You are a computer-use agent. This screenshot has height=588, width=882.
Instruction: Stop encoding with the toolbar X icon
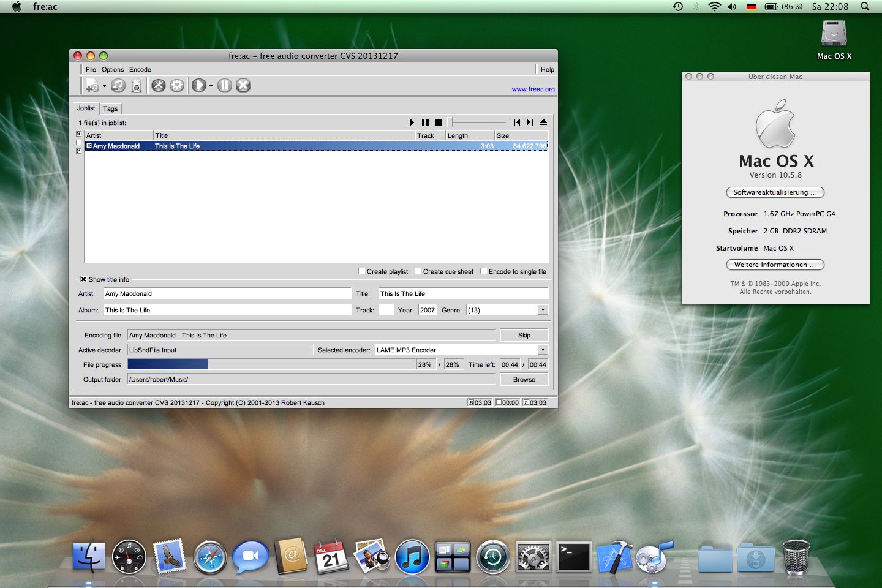tap(243, 86)
